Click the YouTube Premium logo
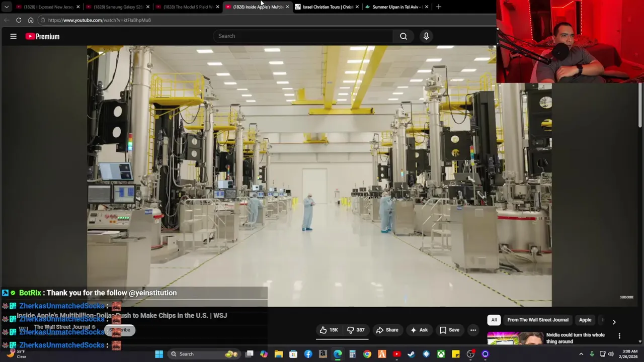The image size is (644, 362). tap(43, 36)
